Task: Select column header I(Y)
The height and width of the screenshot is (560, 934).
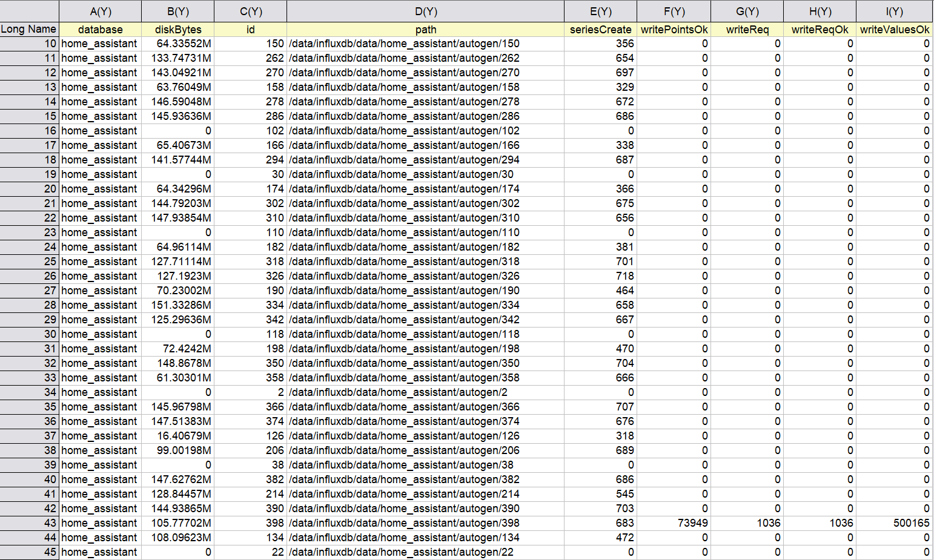Action: coord(894,12)
